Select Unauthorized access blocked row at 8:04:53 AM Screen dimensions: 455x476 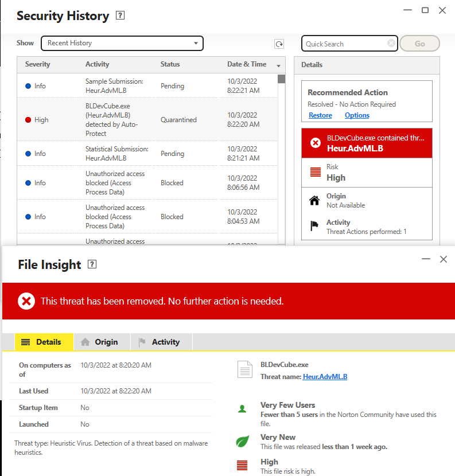point(147,216)
